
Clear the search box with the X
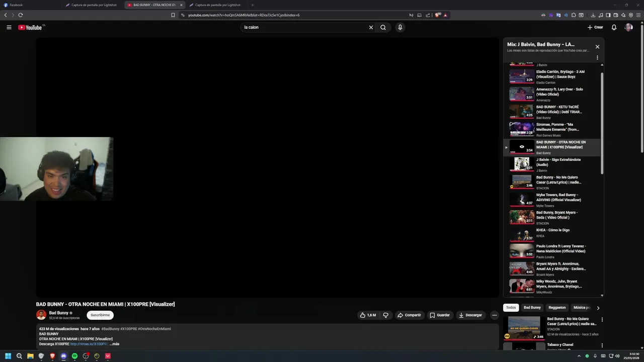coord(371,28)
